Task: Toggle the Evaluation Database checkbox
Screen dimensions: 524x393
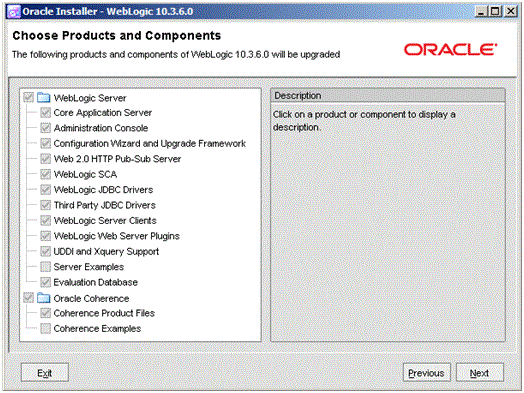Action: [45, 282]
